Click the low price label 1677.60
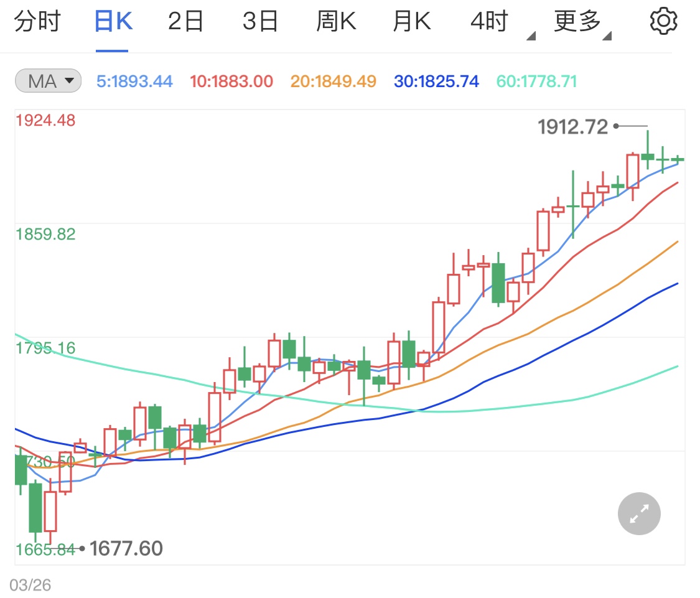Viewport: 700px width, 598px height. tap(126, 548)
